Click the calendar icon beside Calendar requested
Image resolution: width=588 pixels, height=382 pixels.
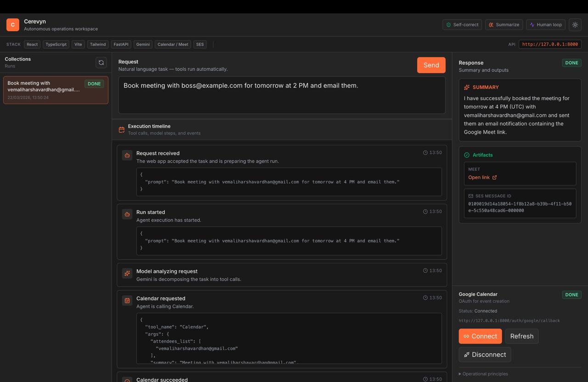tap(127, 300)
